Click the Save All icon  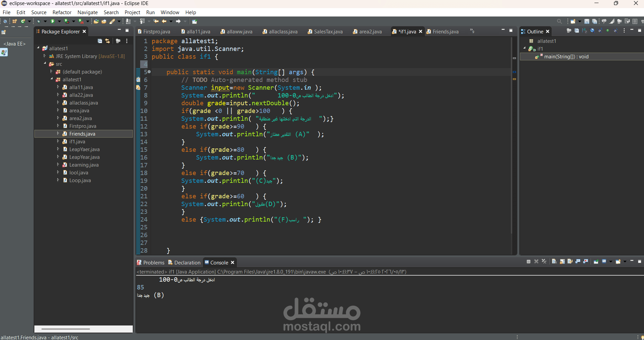point(595,21)
